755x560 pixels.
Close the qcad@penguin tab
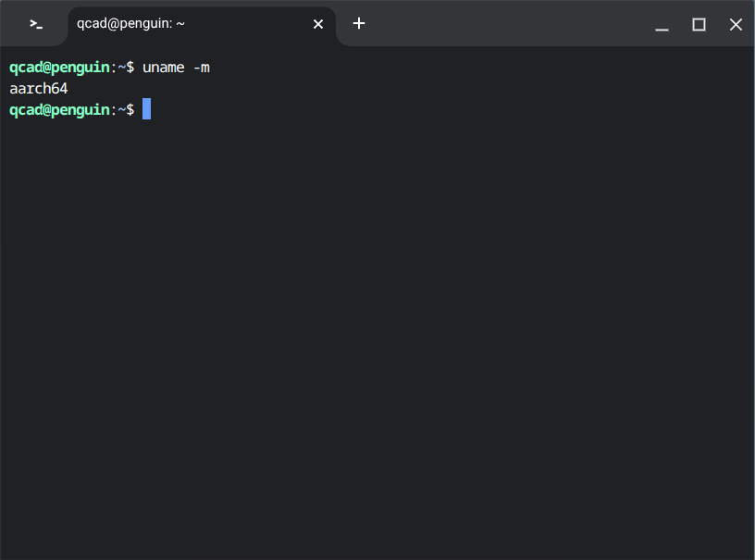[x=318, y=24]
